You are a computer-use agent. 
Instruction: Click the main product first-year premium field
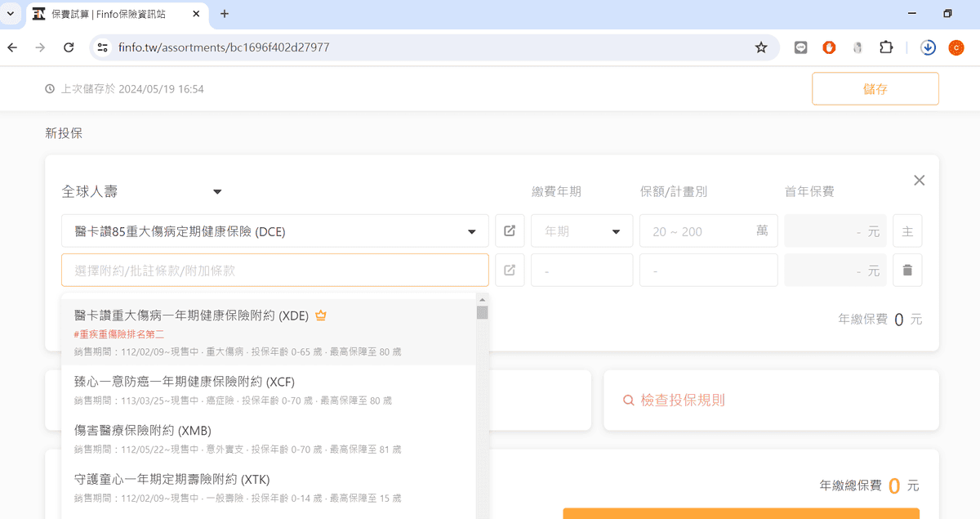pyautogui.click(x=835, y=231)
